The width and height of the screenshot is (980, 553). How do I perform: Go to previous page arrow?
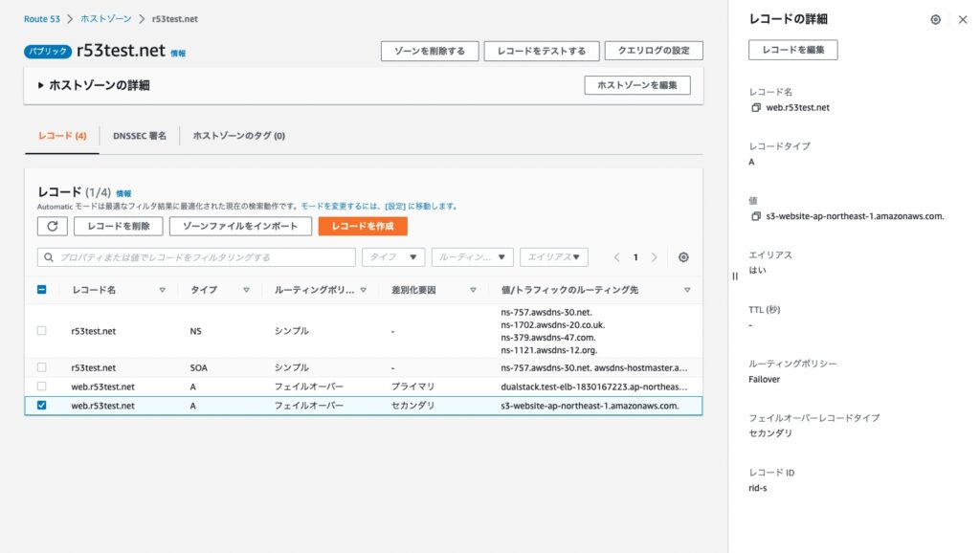[x=616, y=257]
